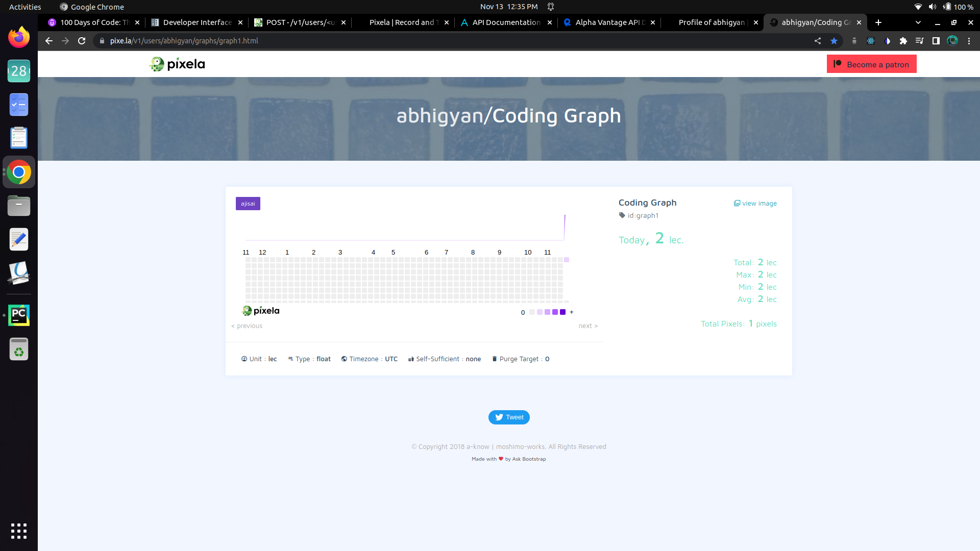The width and height of the screenshot is (980, 551).
Task: Click the Purge Target trash icon
Action: [494, 359]
